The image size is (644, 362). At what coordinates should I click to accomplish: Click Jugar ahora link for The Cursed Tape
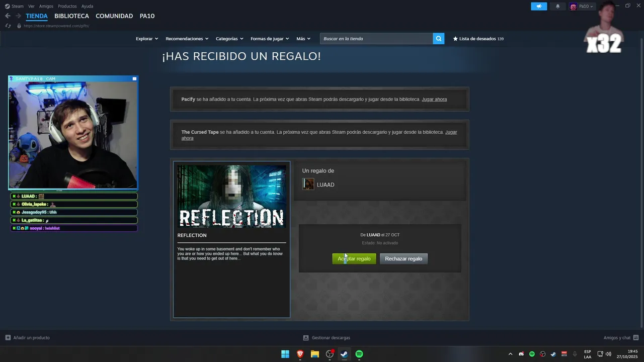451,132
